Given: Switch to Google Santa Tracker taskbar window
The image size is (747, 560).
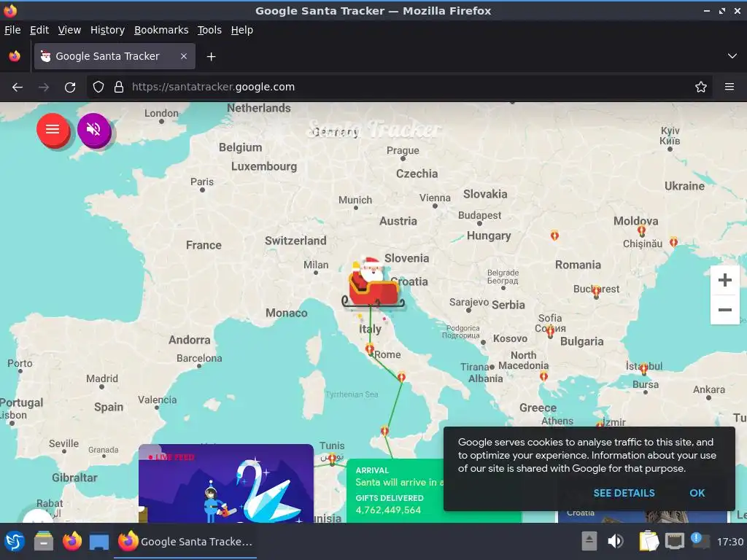Looking at the screenshot, I should tap(185, 542).
